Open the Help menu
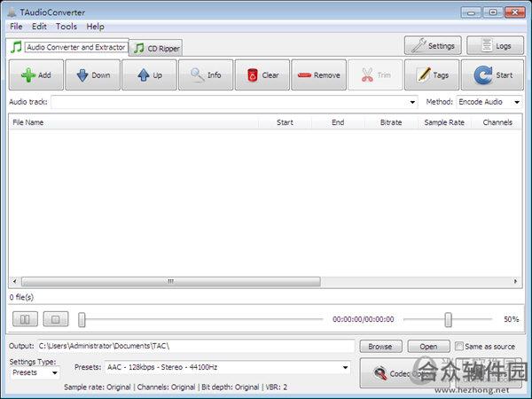 pyautogui.click(x=95, y=27)
